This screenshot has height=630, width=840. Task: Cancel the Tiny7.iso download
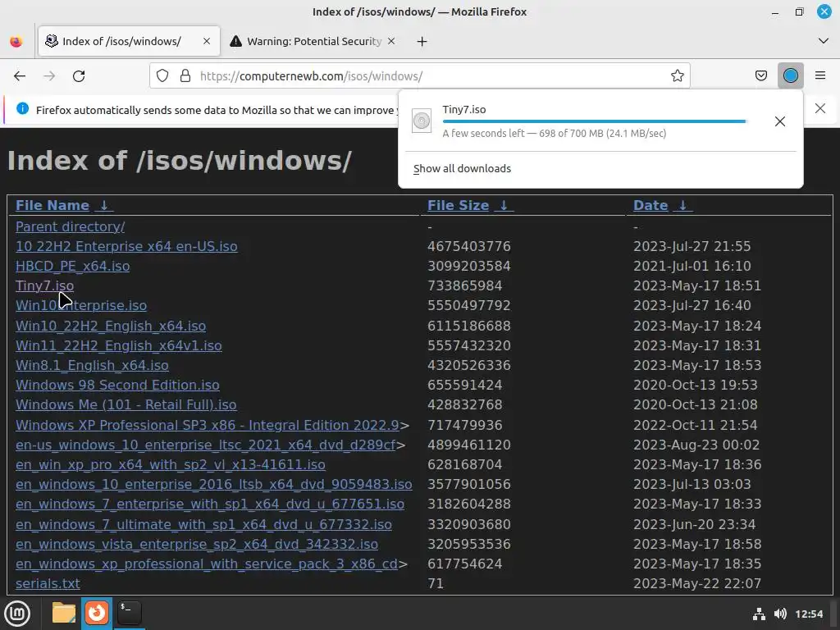780,121
